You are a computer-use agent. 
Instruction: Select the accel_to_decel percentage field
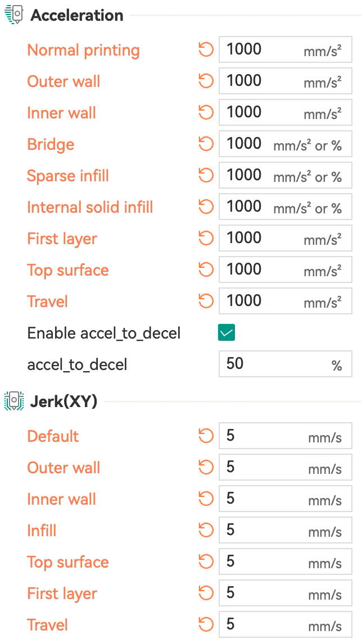click(x=285, y=364)
